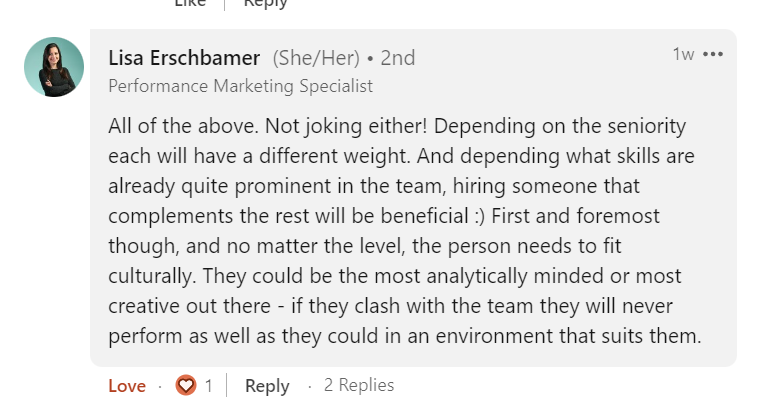This screenshot has width=761, height=412.
Task: Click the word "seniority" in the comment
Action: point(658,129)
